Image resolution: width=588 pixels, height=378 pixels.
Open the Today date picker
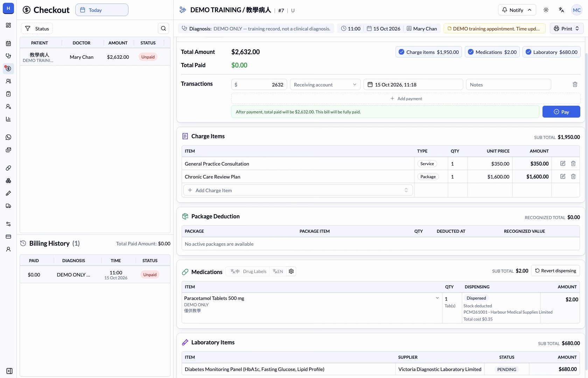coord(102,10)
